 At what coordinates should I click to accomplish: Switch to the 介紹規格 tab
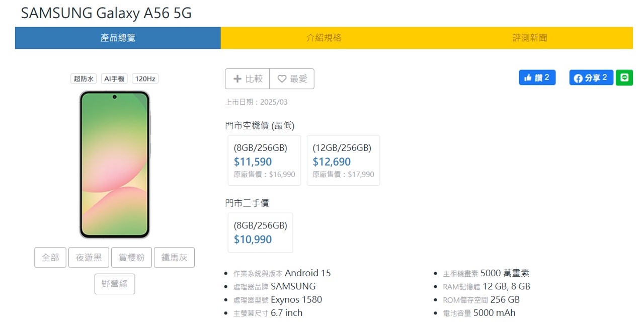click(324, 38)
